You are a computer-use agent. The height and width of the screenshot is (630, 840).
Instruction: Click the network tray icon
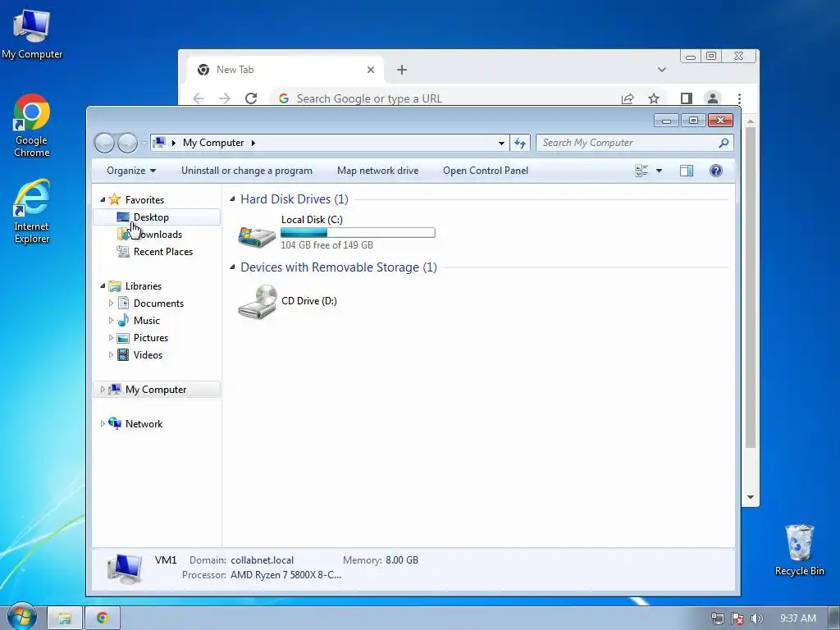pos(717,619)
